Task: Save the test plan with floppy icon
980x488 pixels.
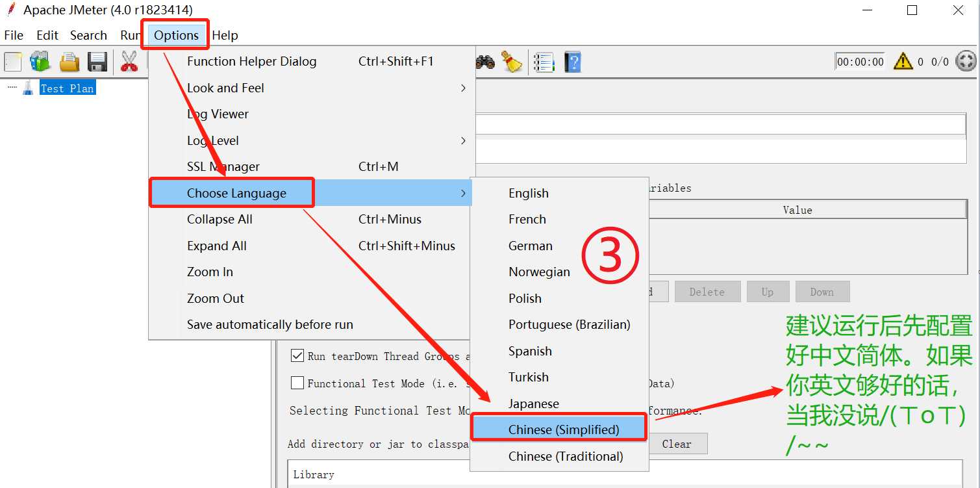Action: pos(97,62)
